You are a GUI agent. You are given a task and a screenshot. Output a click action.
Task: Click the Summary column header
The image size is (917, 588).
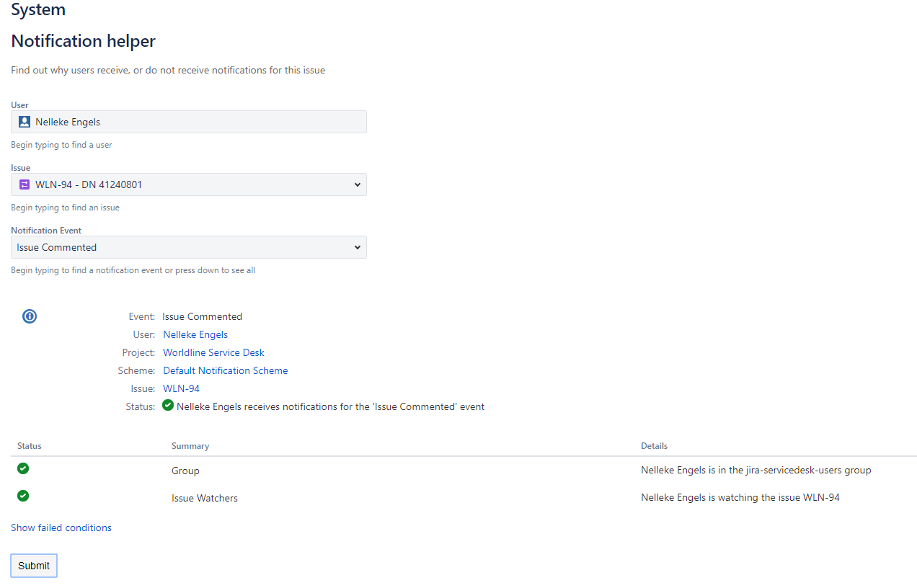click(x=190, y=446)
